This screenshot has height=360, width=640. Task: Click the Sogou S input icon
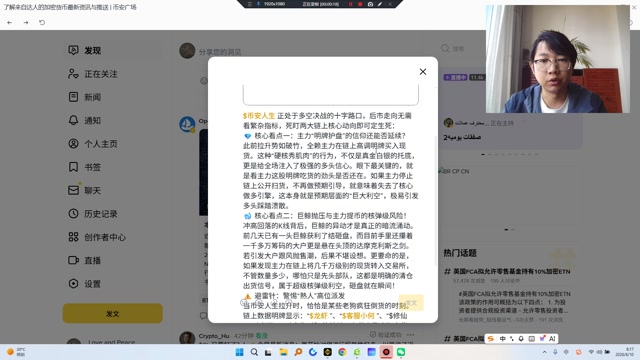(x=491, y=339)
